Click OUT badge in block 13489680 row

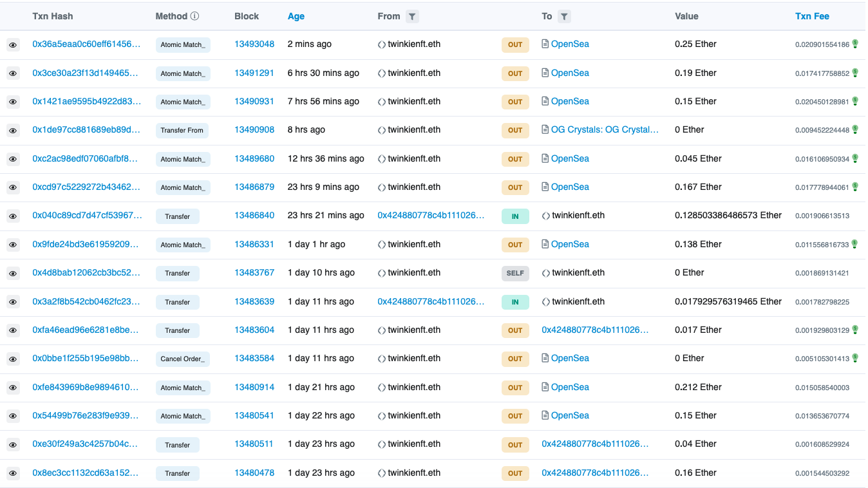[x=515, y=159]
